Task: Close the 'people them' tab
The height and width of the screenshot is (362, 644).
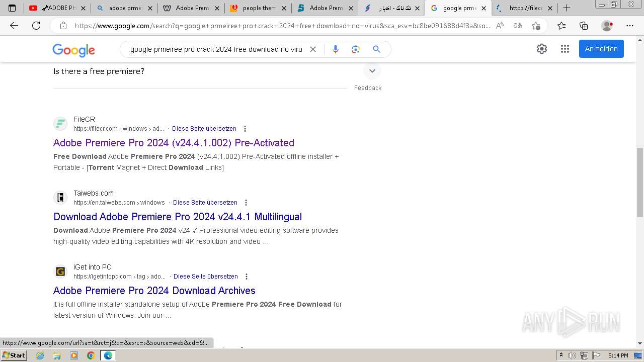Action: (283, 8)
